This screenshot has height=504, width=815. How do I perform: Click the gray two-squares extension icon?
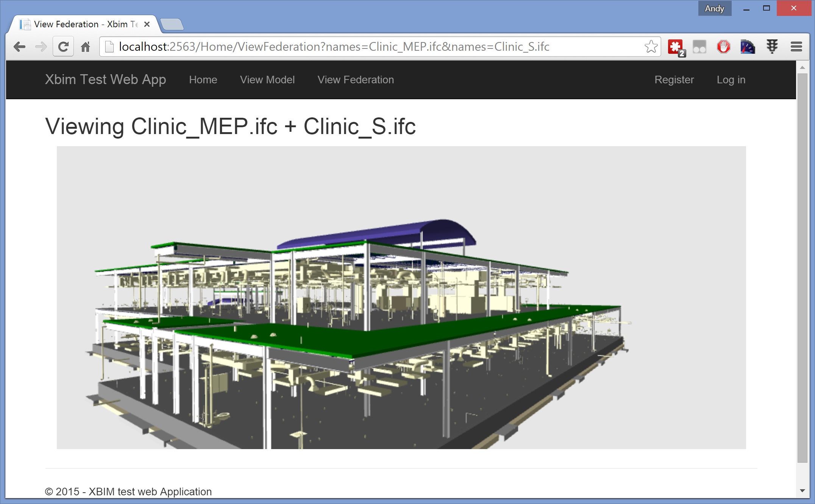click(699, 47)
